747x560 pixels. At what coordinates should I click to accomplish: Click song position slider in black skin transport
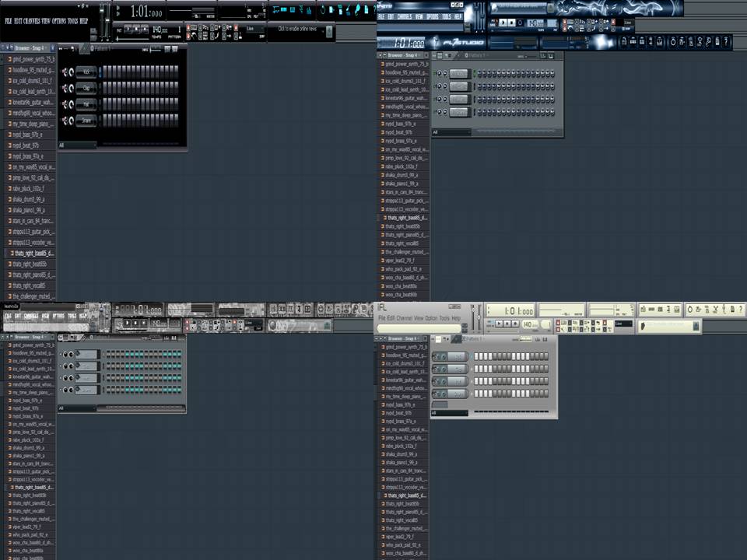pyautogui.click(x=132, y=38)
